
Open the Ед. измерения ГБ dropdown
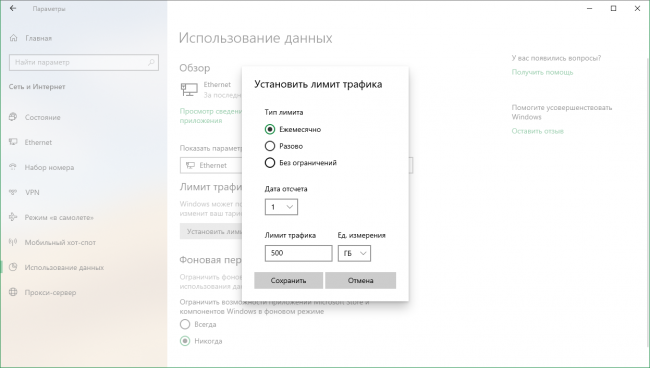[x=354, y=253]
